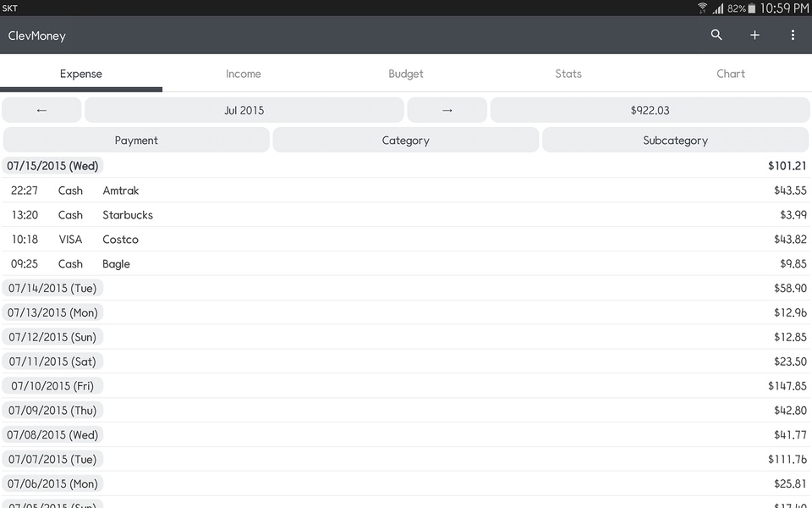Viewport: 812px width, 508px height.
Task: Open the Payment filter dropdown
Action: coord(136,140)
